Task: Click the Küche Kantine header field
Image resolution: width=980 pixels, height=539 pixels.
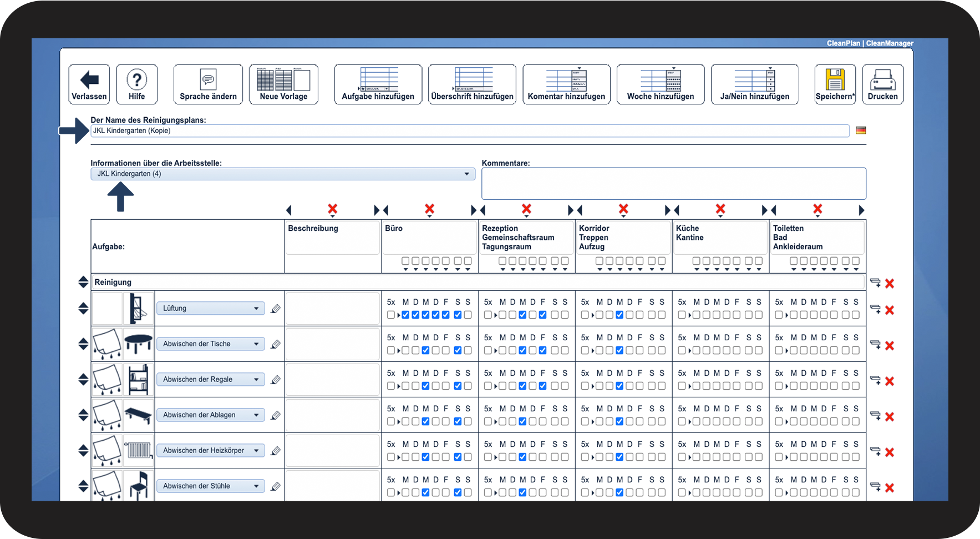Action: pos(720,238)
